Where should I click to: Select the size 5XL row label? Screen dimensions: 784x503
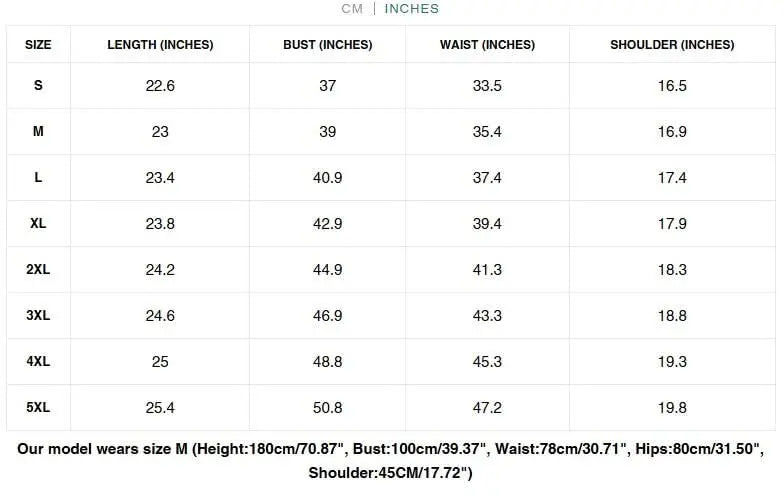tap(38, 408)
